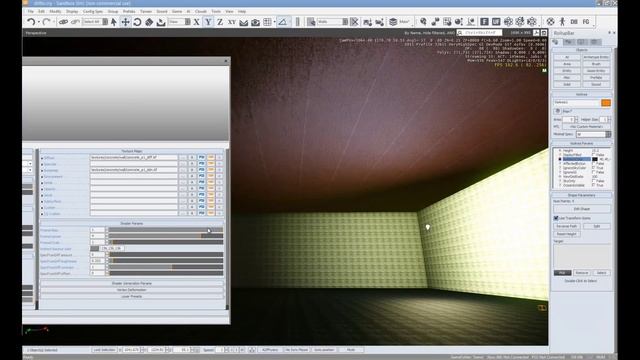Click the Link objects chain icon
The width and height of the screenshot is (640, 360).
pyautogui.click(x=63, y=22)
